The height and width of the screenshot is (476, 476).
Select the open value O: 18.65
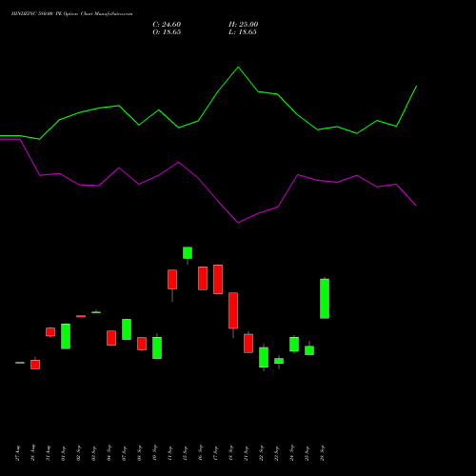tap(167, 32)
